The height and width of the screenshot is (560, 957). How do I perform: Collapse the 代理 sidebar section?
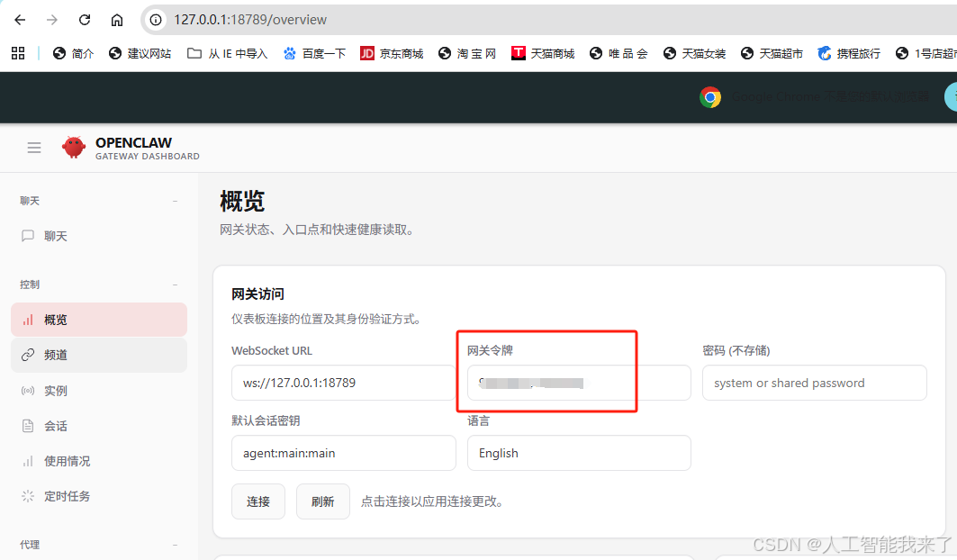click(176, 544)
